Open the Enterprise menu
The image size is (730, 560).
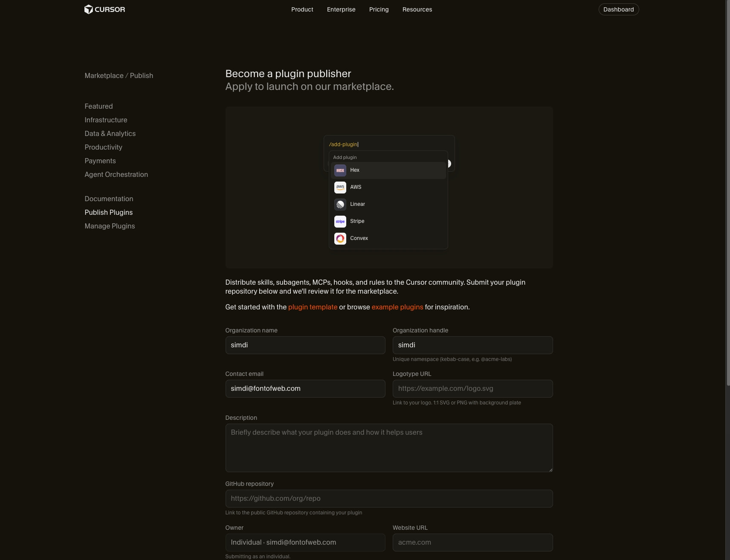point(341,9)
